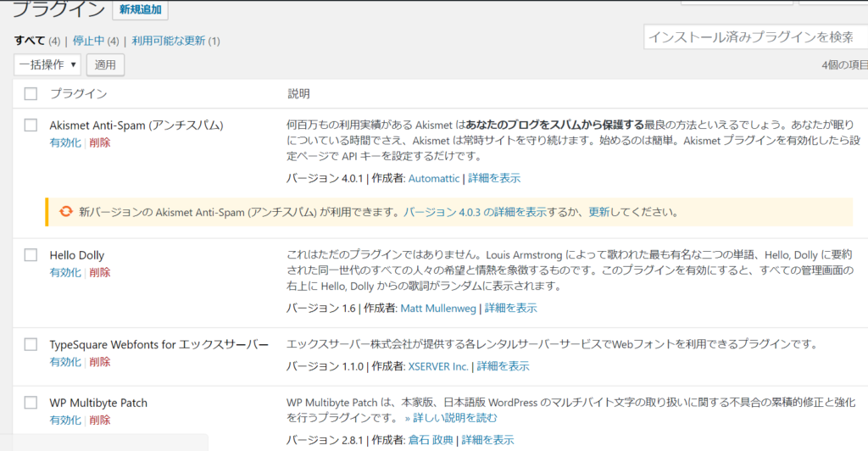Viewport: 868px width, 451px height.
Task: Click the バージョン 4.0.1 version text
Action: pyautogui.click(x=325, y=178)
